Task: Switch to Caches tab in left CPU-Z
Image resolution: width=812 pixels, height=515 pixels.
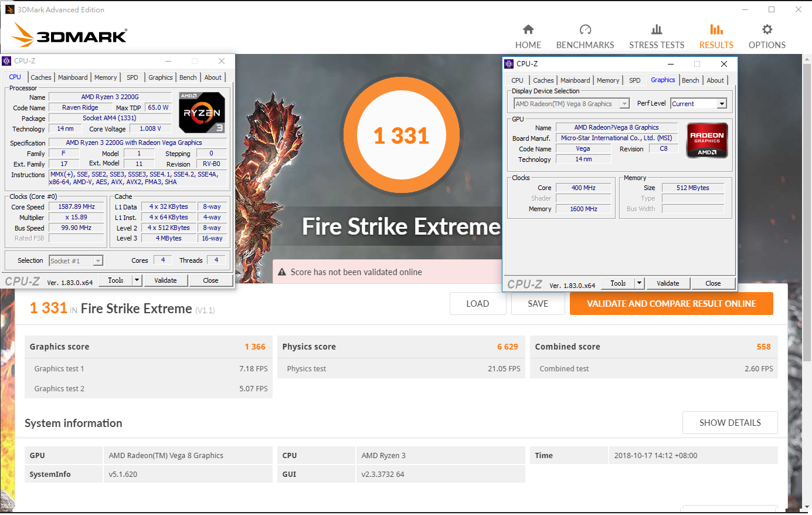Action: (x=41, y=77)
